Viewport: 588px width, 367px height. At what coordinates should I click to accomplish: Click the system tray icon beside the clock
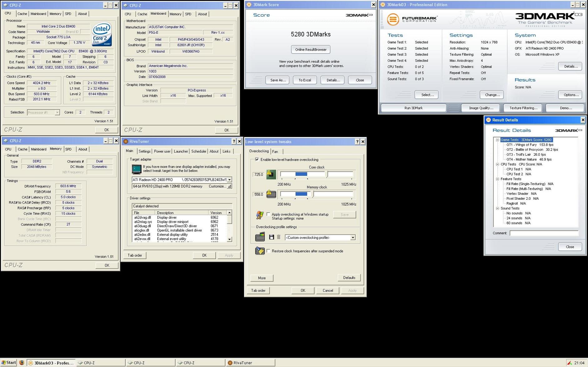570,363
